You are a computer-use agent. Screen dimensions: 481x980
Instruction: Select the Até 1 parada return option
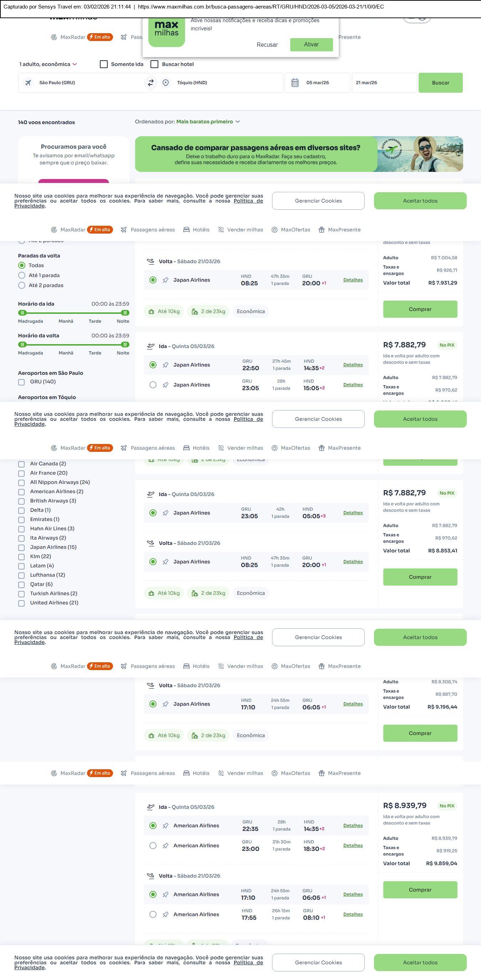22,275
